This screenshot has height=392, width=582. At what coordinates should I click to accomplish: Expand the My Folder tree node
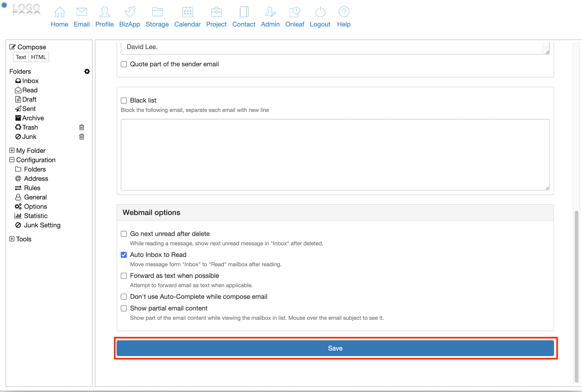point(12,150)
